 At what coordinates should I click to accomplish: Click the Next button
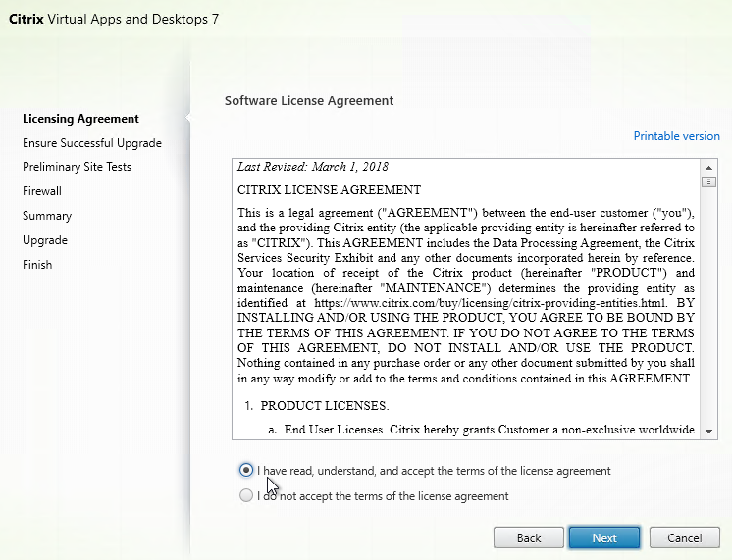604,538
